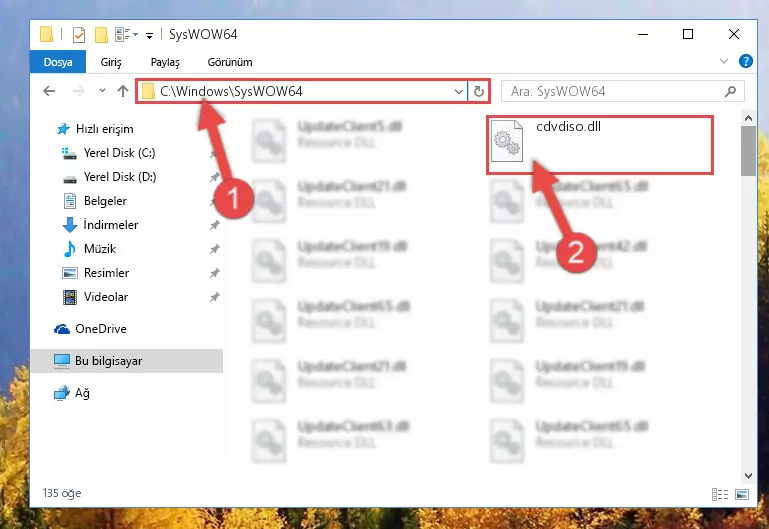Switch to details view in status bar
The height and width of the screenshot is (529, 769).
719,494
